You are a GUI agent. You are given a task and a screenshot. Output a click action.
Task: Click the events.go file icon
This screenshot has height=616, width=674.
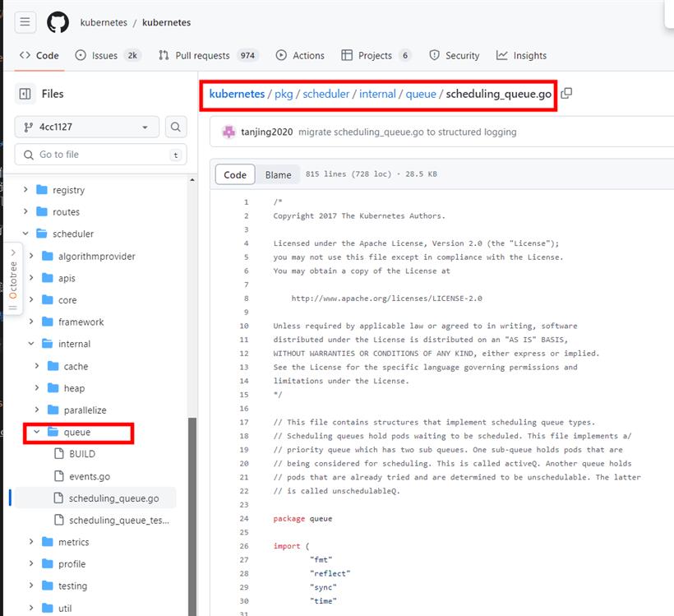point(59,475)
